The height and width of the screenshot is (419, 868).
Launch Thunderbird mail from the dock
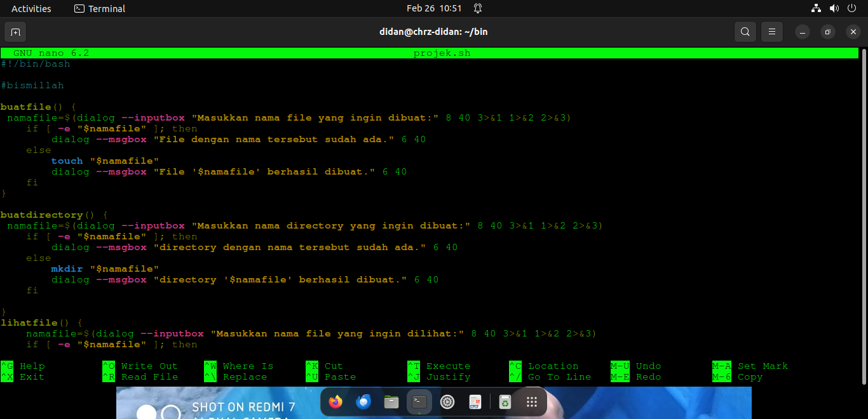pyautogui.click(x=363, y=402)
